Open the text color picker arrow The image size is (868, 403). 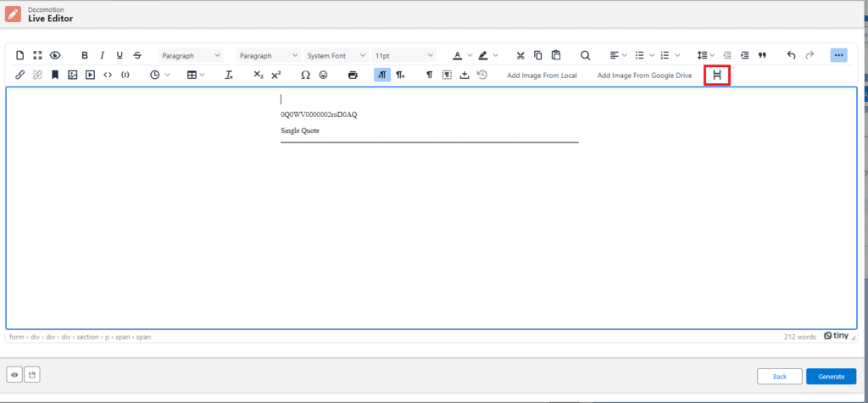470,55
